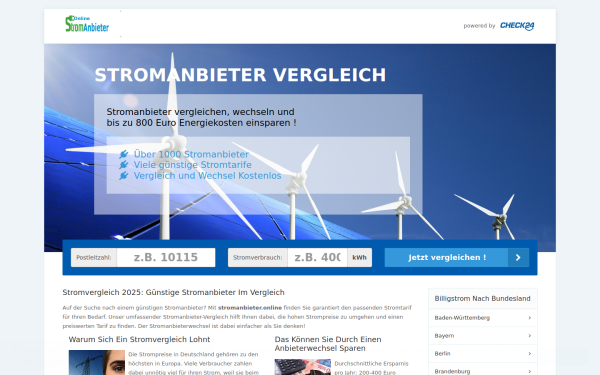
Task: Click the Postleitzahl: label
Action: (94, 258)
